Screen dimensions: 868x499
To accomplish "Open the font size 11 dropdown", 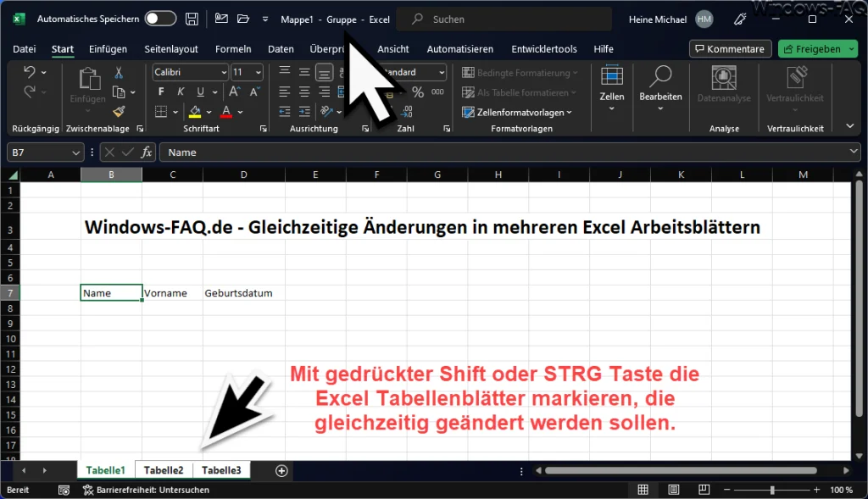I will (x=258, y=73).
